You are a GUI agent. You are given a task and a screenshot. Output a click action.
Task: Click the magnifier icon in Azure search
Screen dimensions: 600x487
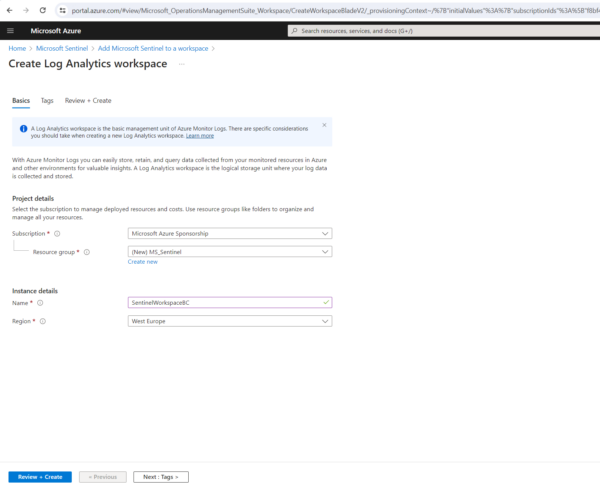pyautogui.click(x=294, y=31)
